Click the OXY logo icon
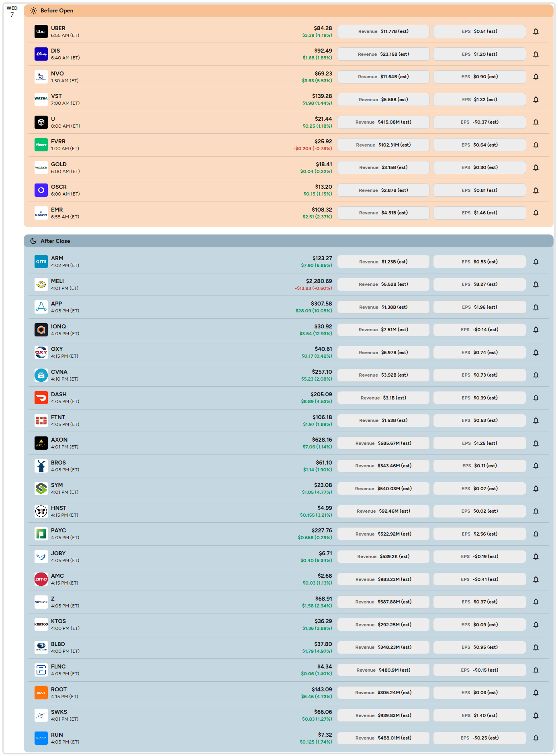 coord(41,353)
